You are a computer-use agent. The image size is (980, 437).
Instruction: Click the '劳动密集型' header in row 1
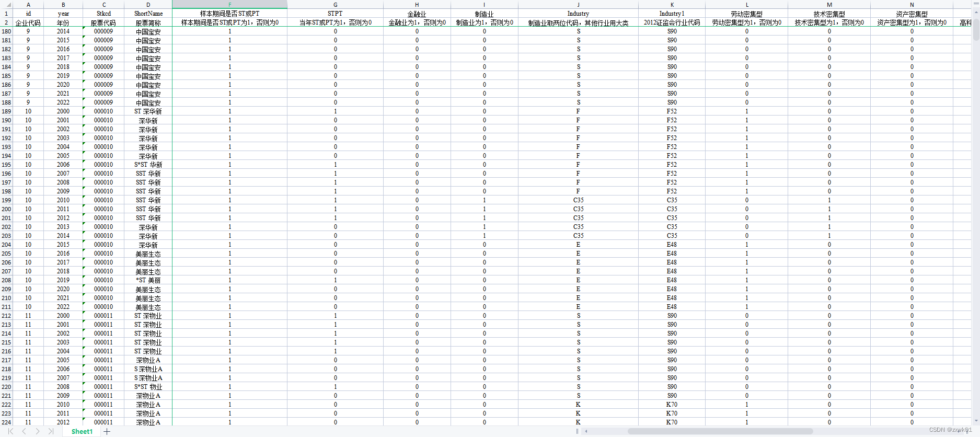(747, 14)
